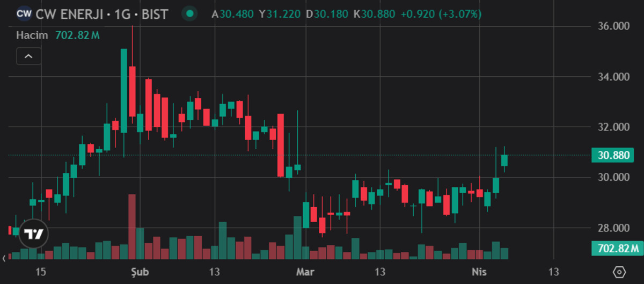Image resolution: width=644 pixels, height=284 pixels.
Task: Click the +0.920 (+3.07%) change value
Action: [441, 14]
